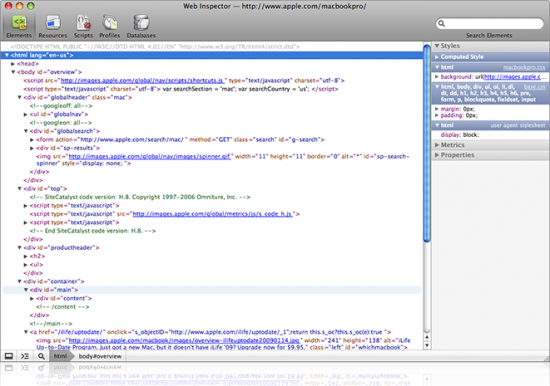Expand the background property
This screenshot has width=550, height=386.
[x=437, y=76]
